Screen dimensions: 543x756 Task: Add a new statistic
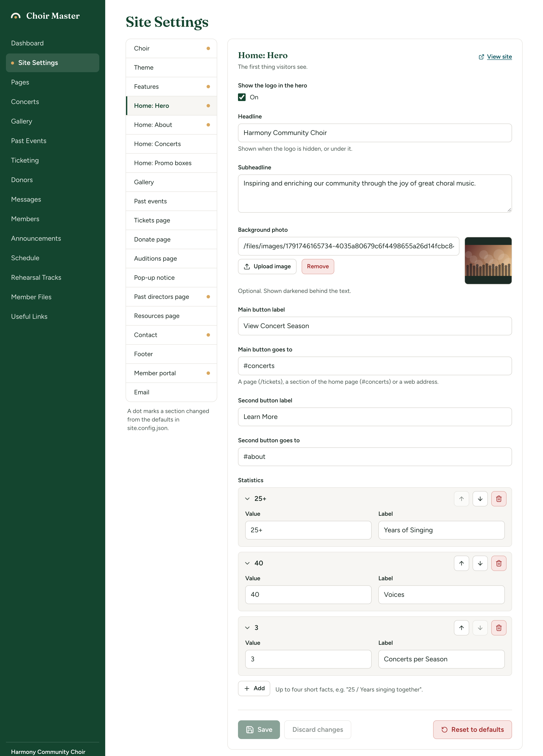[x=254, y=688]
